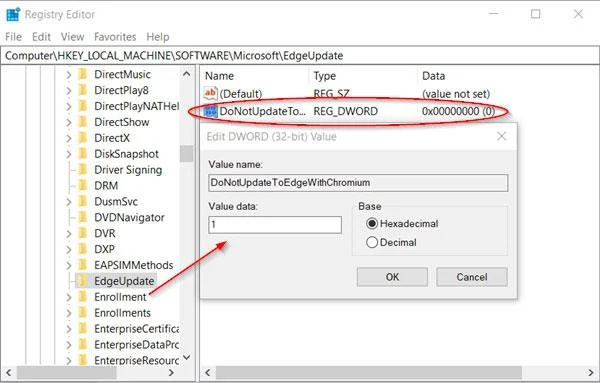Select the DXP folder icon
This screenshot has width=600, height=383.
tap(83, 249)
